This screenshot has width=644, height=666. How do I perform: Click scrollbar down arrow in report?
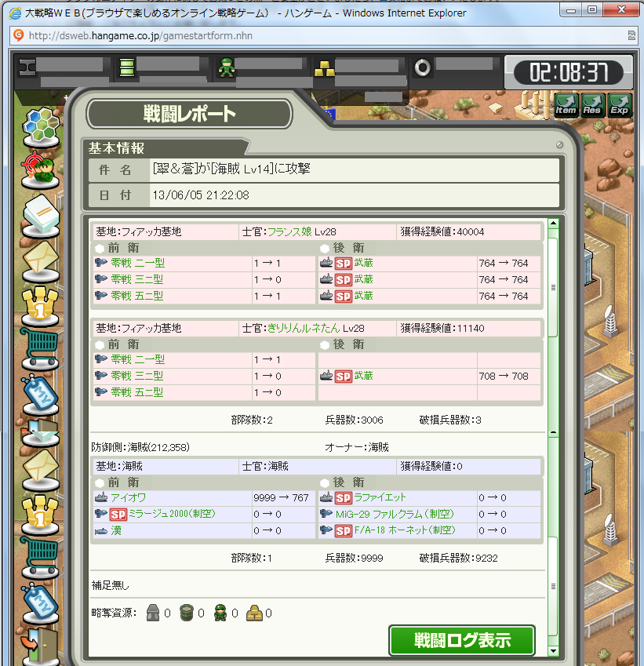coord(553,650)
